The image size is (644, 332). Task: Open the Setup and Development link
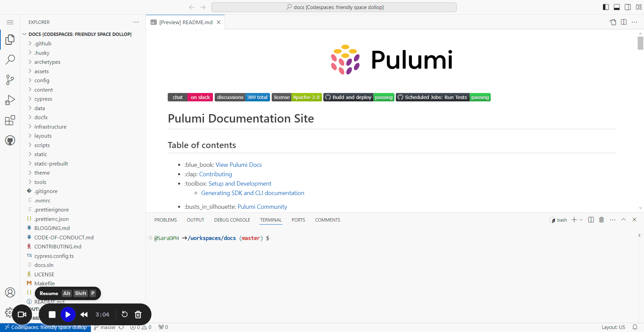[x=240, y=184]
